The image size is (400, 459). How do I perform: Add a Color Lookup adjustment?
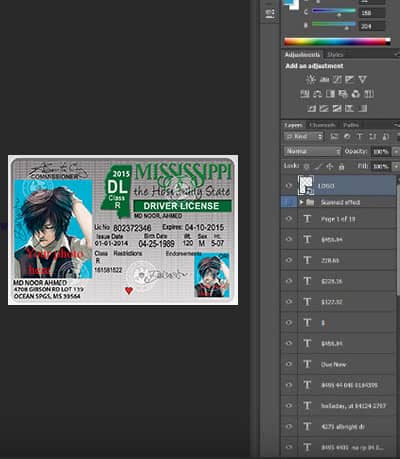click(x=368, y=94)
